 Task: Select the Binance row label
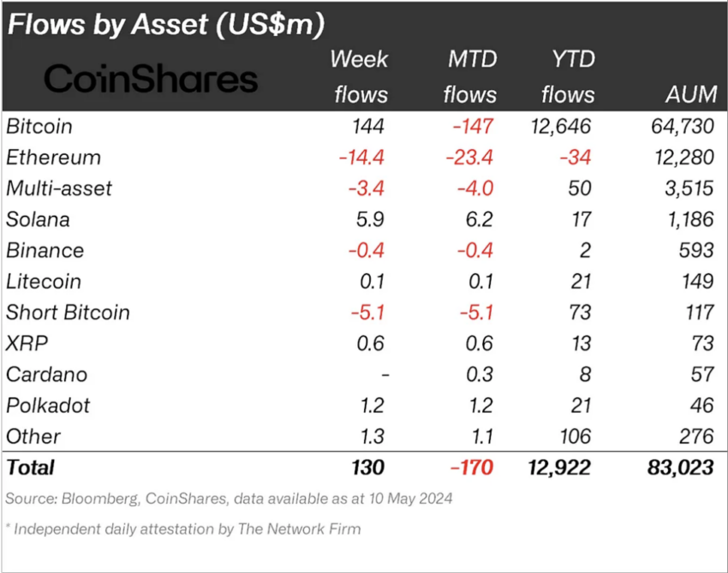pyautogui.click(x=45, y=250)
